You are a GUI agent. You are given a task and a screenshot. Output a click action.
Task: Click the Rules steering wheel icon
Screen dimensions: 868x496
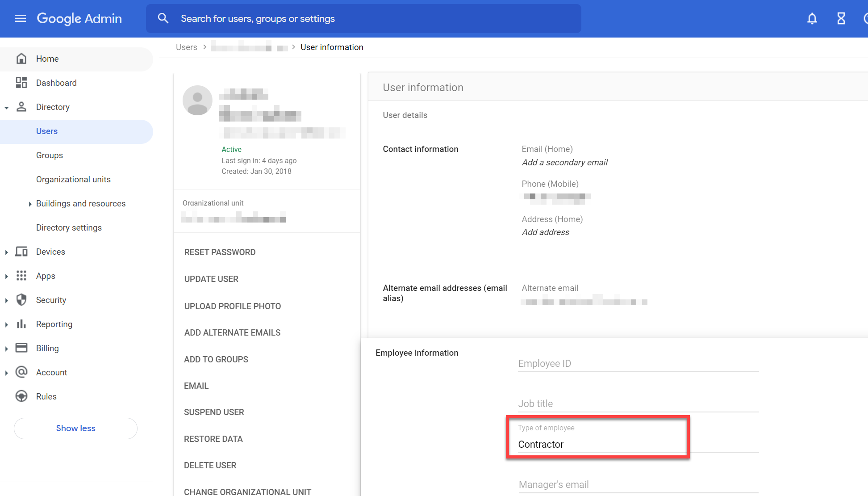[x=21, y=396]
